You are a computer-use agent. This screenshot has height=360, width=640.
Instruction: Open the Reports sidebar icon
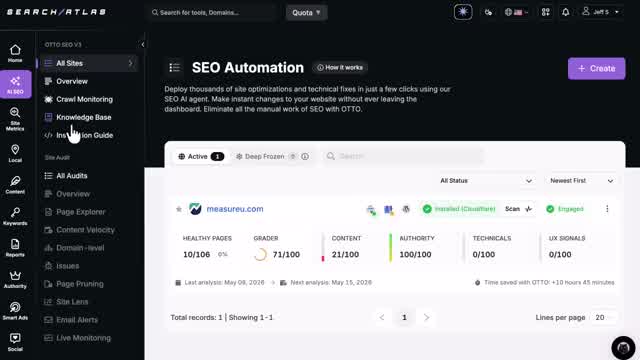point(15,248)
